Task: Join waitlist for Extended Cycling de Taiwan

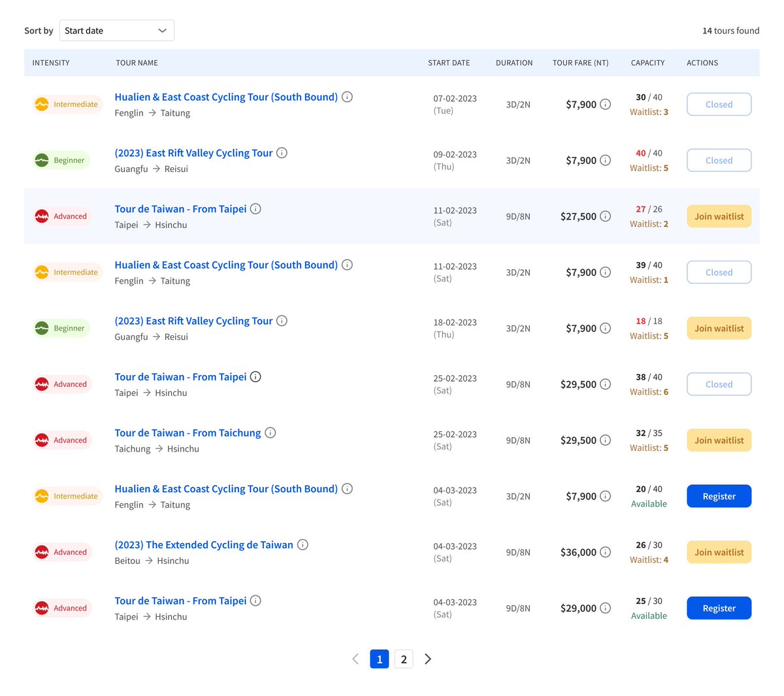Action: tap(719, 552)
